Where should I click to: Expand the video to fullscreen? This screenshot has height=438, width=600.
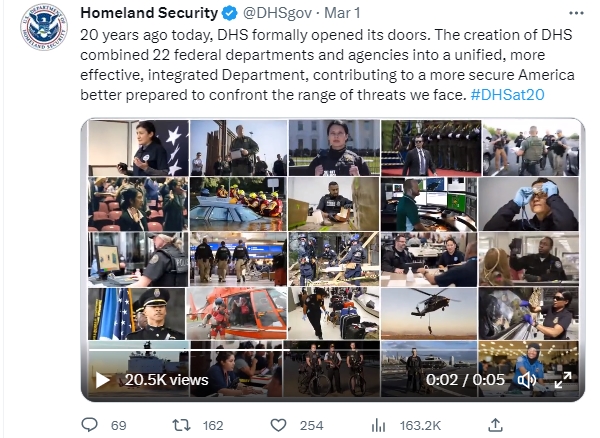point(562,380)
